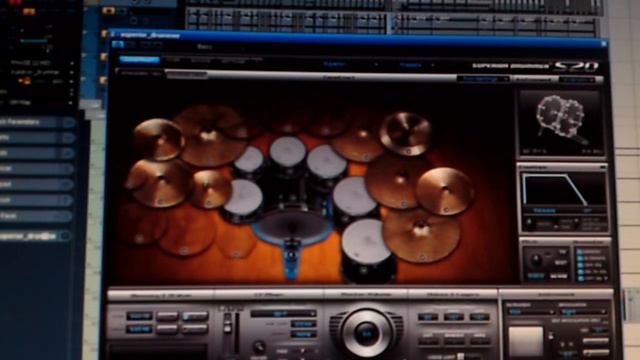This screenshot has width=640, height=360.
Task: Select the leftmost rack tom
Action: tap(249, 160)
